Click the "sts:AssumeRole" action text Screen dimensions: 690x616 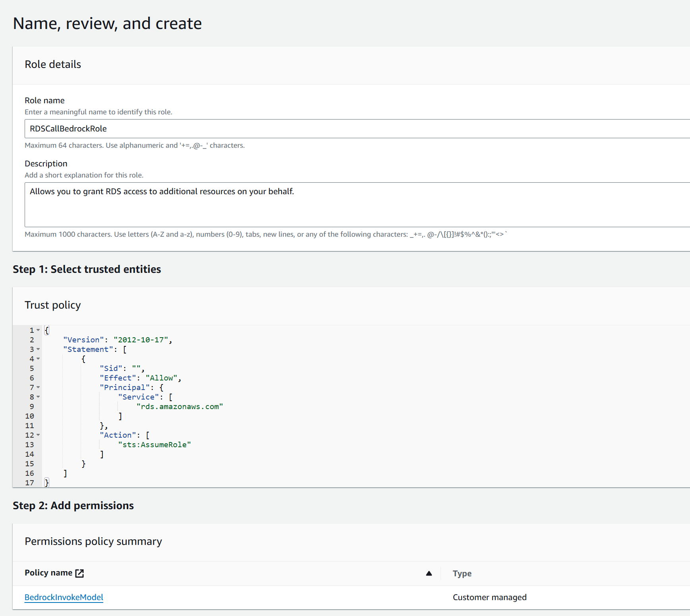pyautogui.click(x=155, y=445)
